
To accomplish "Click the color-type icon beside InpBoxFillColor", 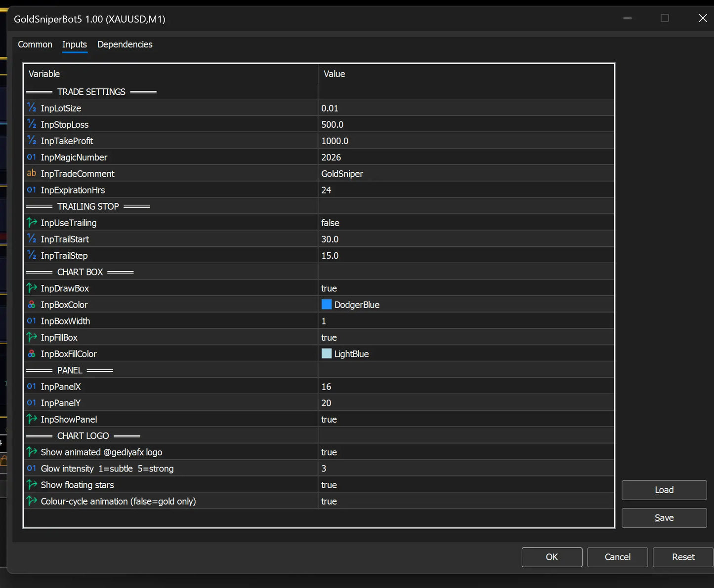I will 32,353.
